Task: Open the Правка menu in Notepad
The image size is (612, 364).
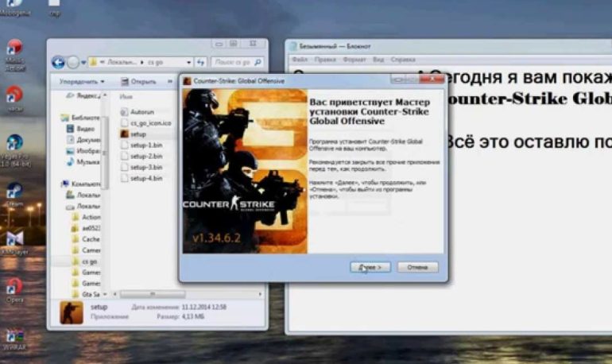Action: [x=325, y=60]
